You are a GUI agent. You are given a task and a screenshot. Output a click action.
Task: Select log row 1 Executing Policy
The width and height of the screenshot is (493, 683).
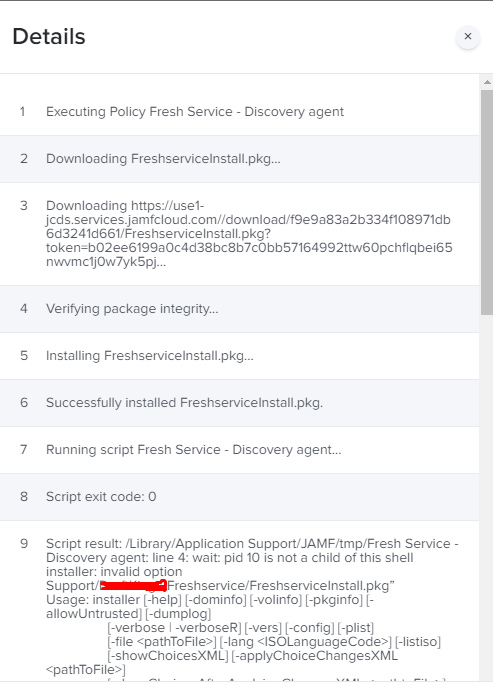pyautogui.click(x=240, y=112)
